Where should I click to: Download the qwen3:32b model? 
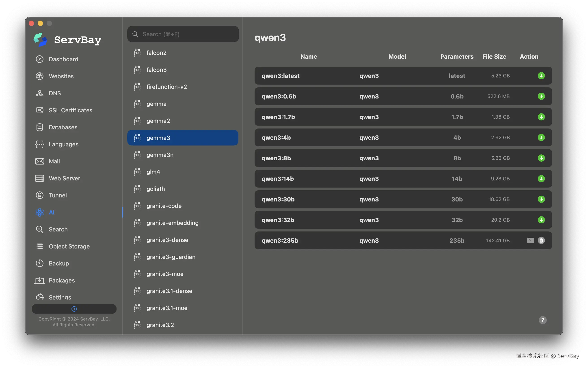pyautogui.click(x=541, y=220)
